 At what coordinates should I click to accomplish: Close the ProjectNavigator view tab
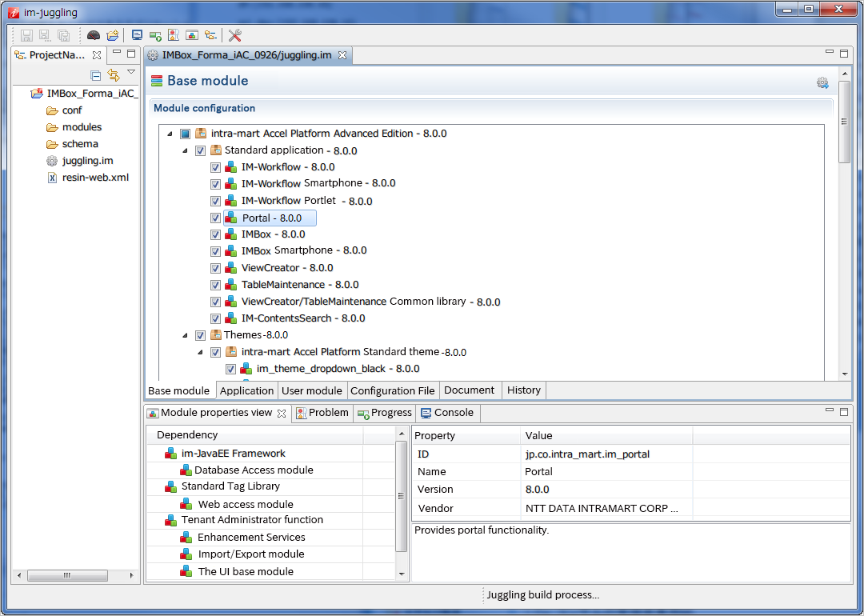click(x=97, y=55)
